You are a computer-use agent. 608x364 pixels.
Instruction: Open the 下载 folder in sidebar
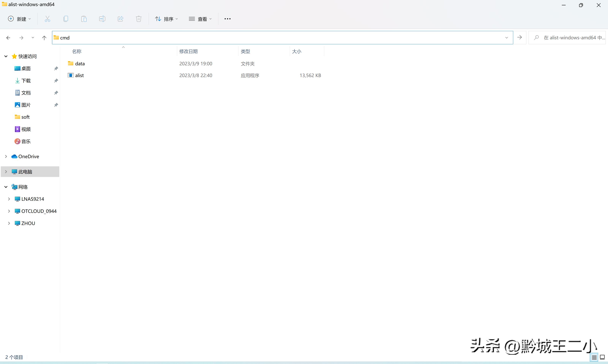26,81
